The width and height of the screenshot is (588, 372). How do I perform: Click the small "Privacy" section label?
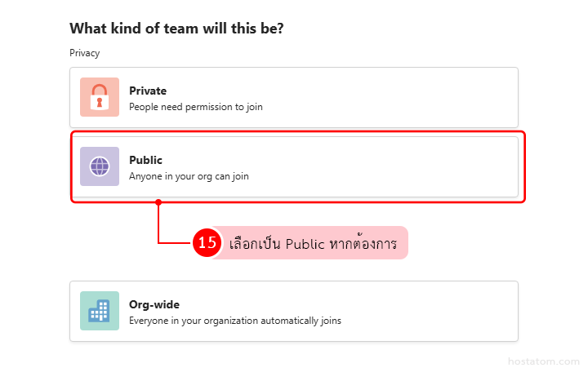coord(84,53)
